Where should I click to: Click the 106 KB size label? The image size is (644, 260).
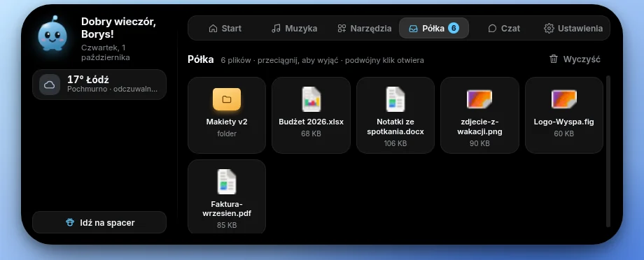pos(395,143)
